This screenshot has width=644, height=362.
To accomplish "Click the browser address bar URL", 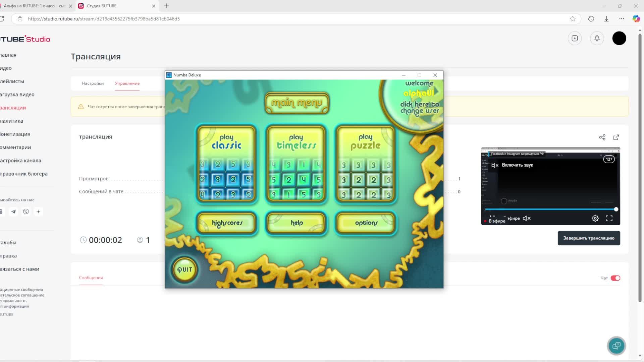I will coord(104,19).
